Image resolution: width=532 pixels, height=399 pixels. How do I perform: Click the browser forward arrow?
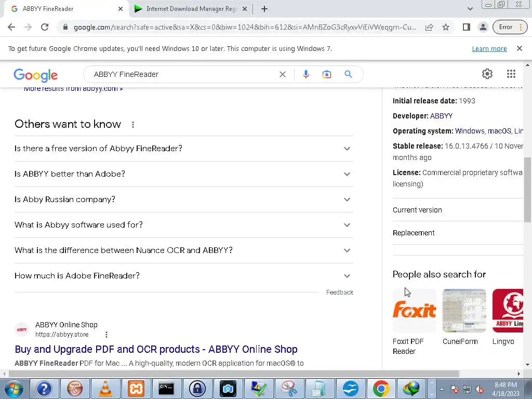(x=28, y=27)
